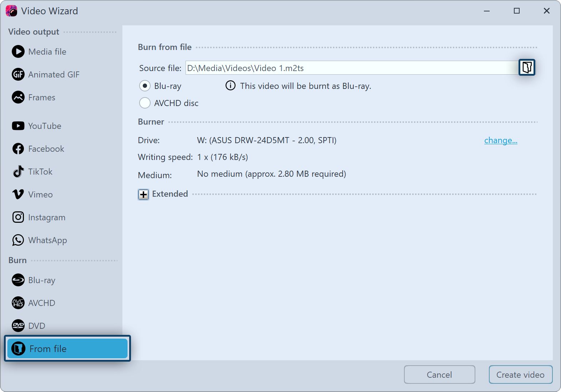
Task: Select the Blu-ray radio button
Action: point(145,86)
